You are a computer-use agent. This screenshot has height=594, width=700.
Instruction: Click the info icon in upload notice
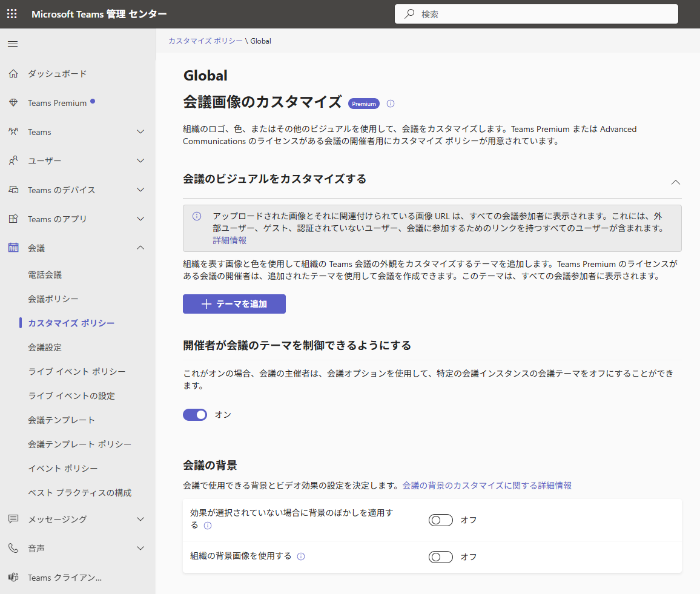[x=197, y=216]
